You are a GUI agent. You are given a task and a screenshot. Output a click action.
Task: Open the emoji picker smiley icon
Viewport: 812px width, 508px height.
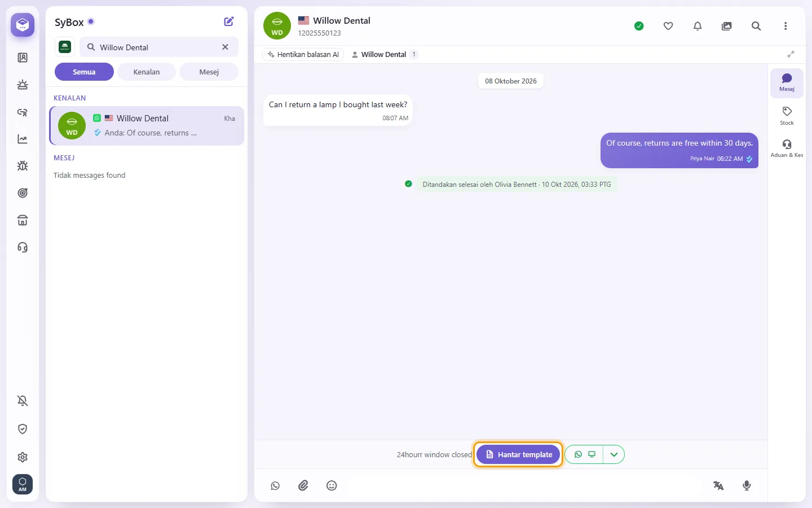(x=332, y=485)
